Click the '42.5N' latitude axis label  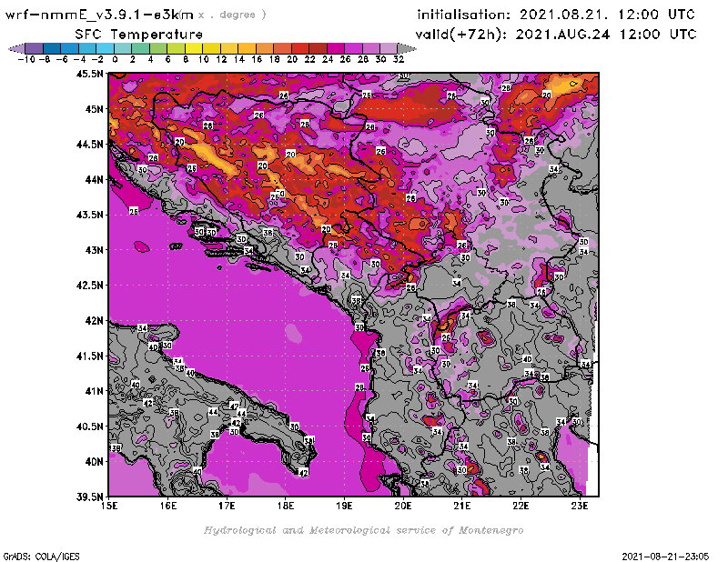89,286
